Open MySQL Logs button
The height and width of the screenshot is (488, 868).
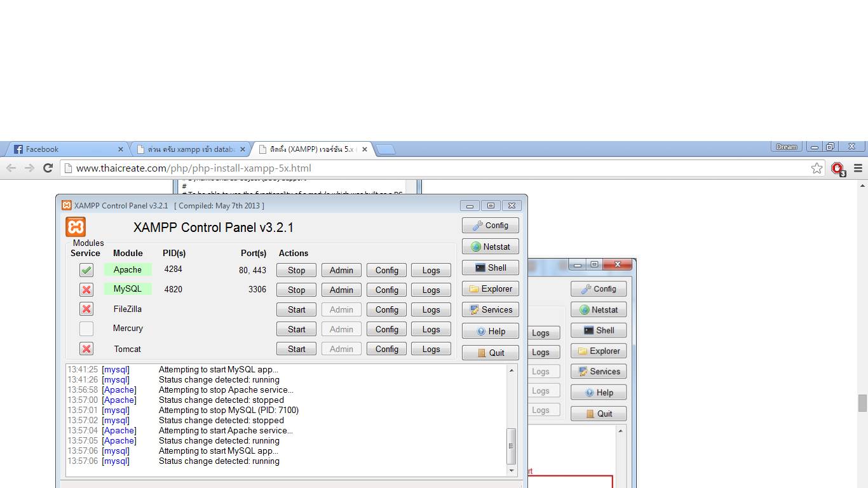point(431,290)
